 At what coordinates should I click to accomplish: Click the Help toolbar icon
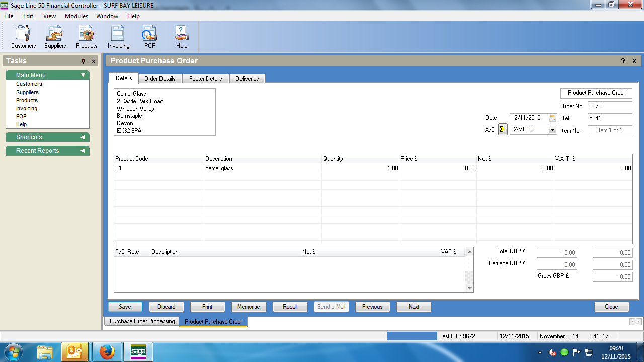pos(182,36)
